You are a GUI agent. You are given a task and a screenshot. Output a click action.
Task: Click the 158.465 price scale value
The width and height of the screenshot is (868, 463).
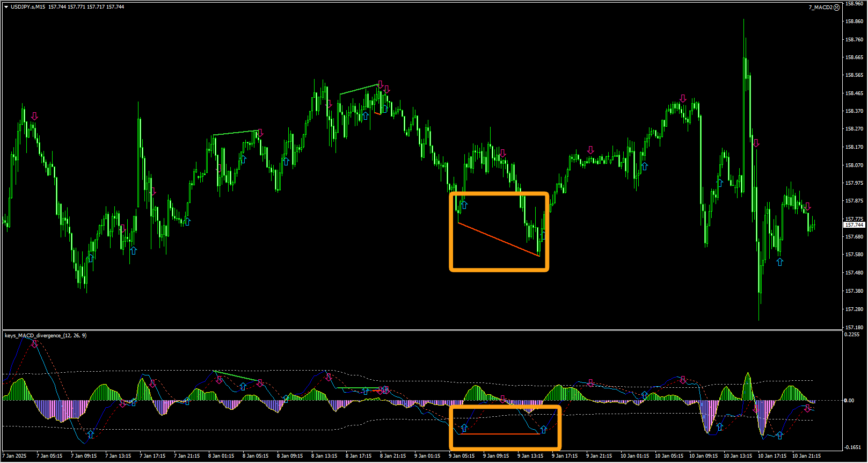pos(854,93)
